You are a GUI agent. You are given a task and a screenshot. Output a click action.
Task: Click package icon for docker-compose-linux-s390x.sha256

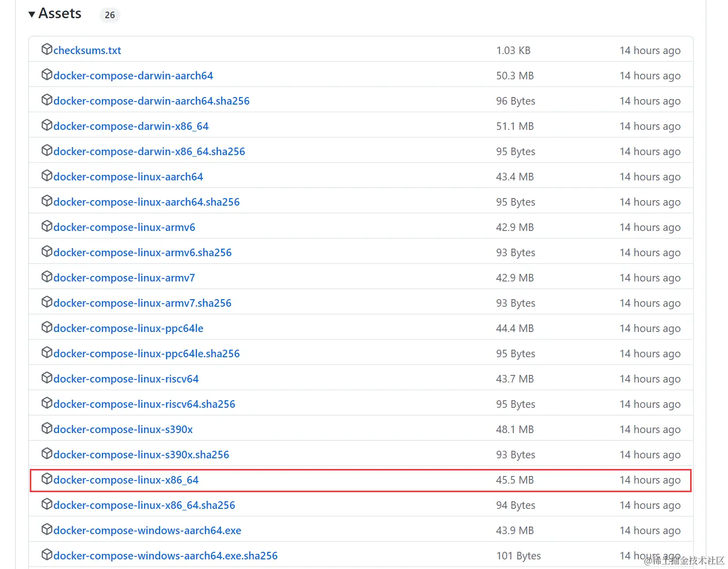[47, 453]
